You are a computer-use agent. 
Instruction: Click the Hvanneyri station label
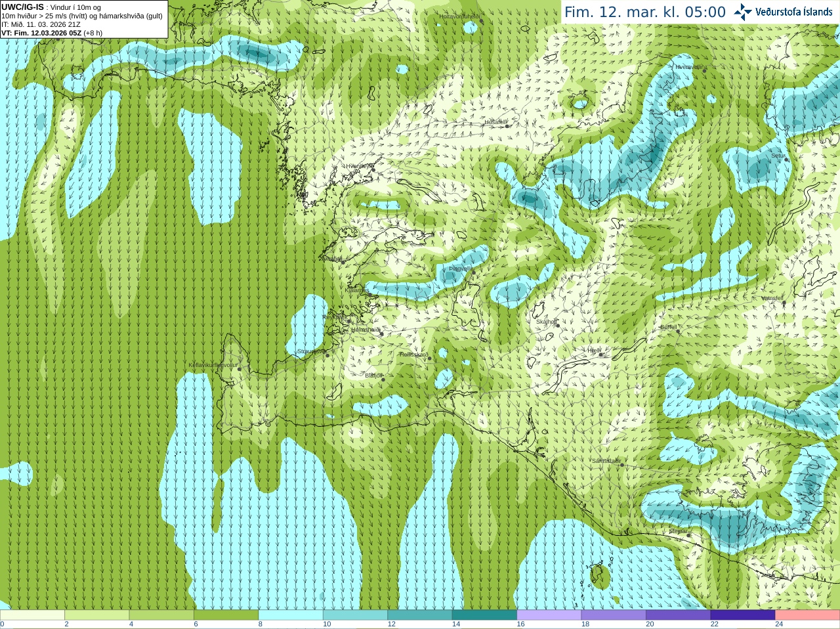(359, 166)
